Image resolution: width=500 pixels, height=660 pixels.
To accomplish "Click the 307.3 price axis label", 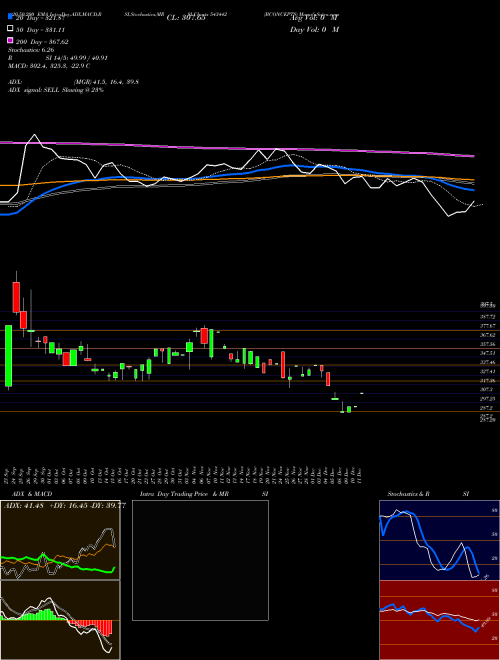I will 486,389.
